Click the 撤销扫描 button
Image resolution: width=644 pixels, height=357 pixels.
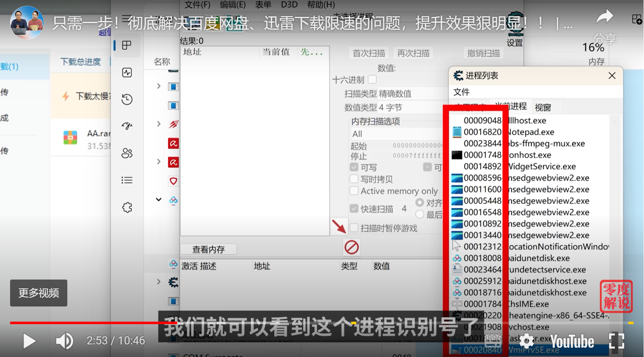484,53
